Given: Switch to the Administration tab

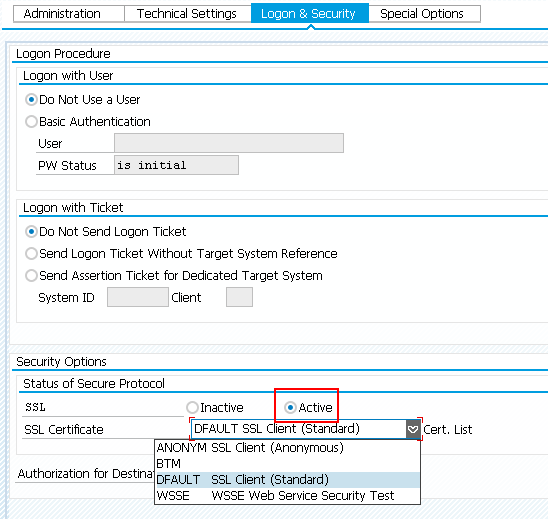Looking at the screenshot, I should (69, 14).
